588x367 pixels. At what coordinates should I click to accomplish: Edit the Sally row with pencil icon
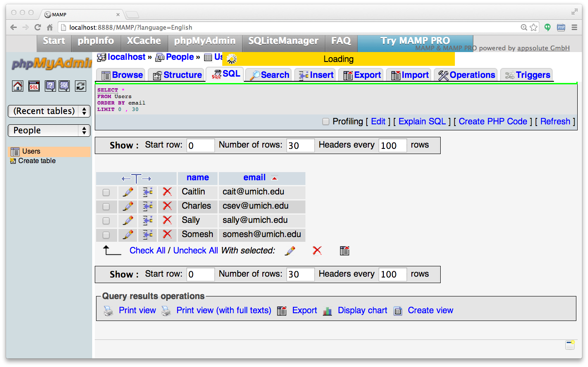128,220
